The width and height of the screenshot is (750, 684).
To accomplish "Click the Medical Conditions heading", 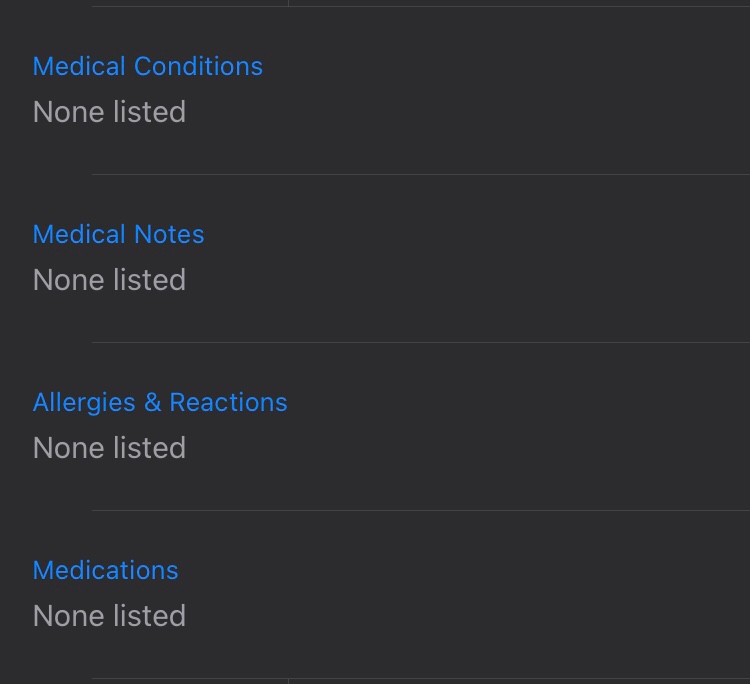I will [x=147, y=66].
